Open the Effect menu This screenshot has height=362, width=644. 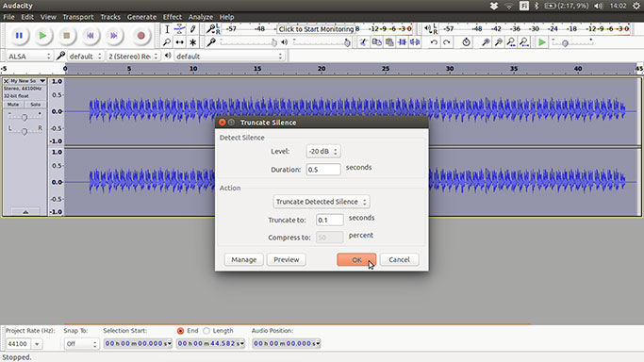click(173, 17)
